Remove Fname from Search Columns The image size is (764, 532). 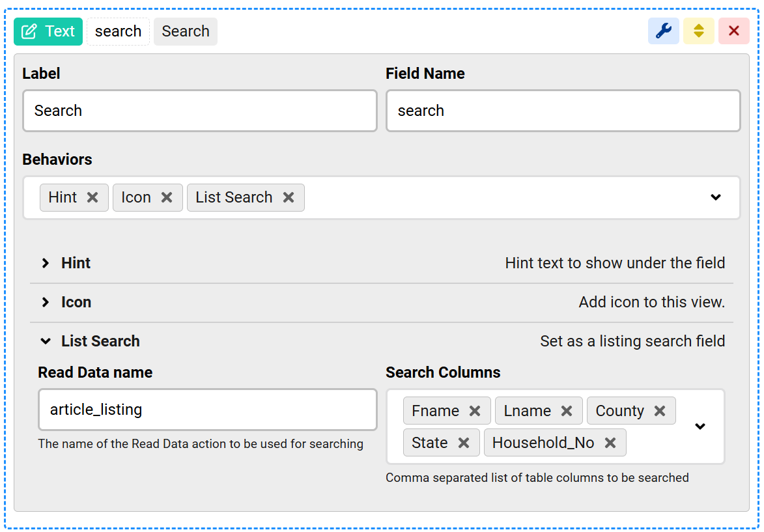pyautogui.click(x=475, y=411)
